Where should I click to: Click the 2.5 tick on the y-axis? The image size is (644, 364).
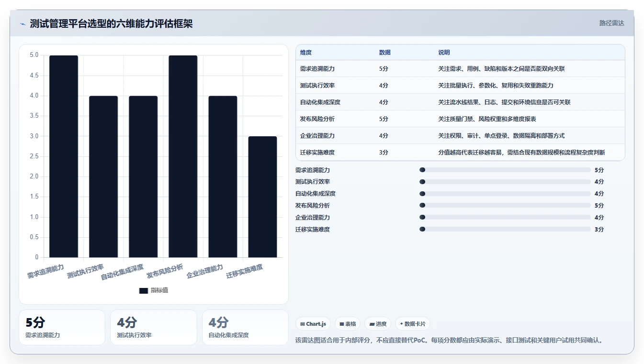pyautogui.click(x=34, y=156)
